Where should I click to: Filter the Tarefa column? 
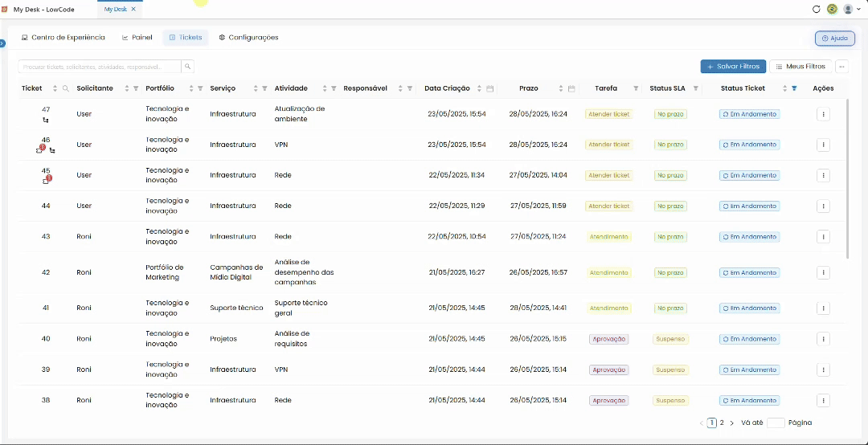tap(636, 88)
